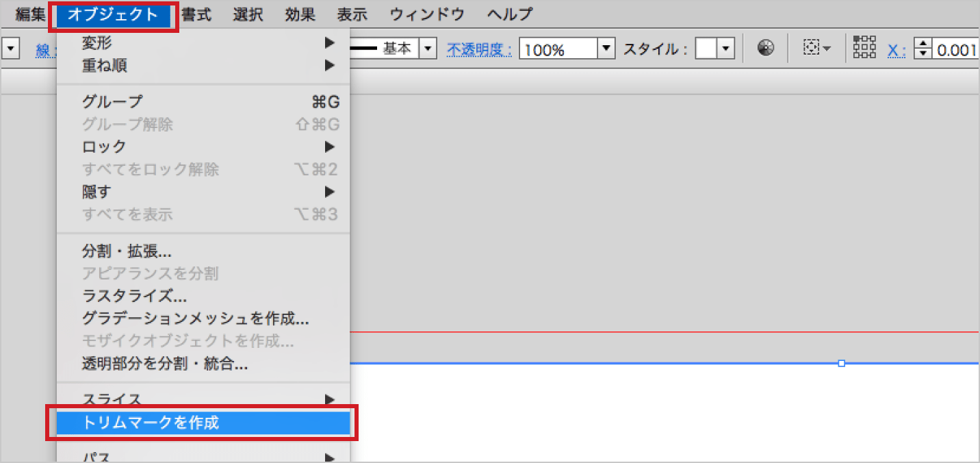Click the reference point grid icon
Screen dimensions: 980x463
(864, 49)
